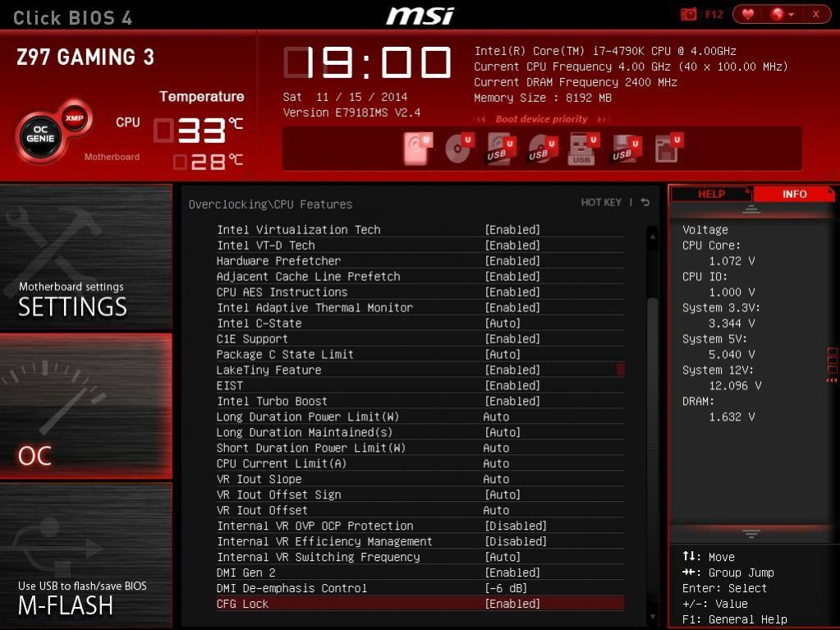Screen dimensions: 840x630
Task: Select the CD/DVD boot device icon
Action: [459, 148]
